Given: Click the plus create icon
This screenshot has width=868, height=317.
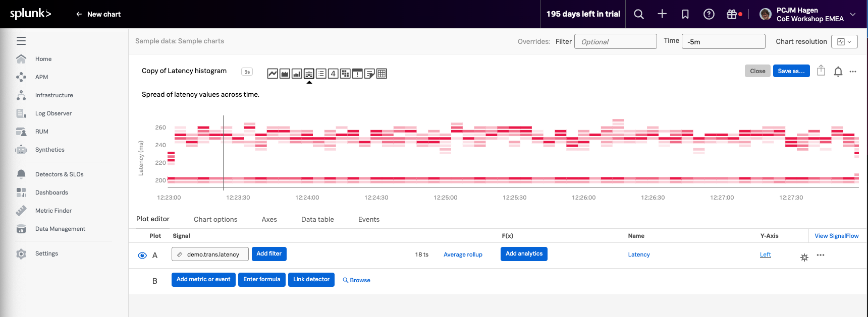Looking at the screenshot, I should click(662, 14).
